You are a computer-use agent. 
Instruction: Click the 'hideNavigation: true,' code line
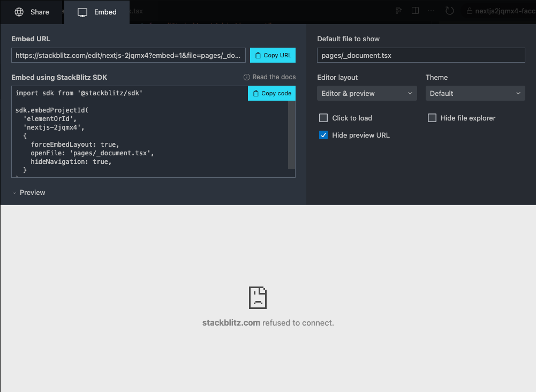tap(71, 162)
